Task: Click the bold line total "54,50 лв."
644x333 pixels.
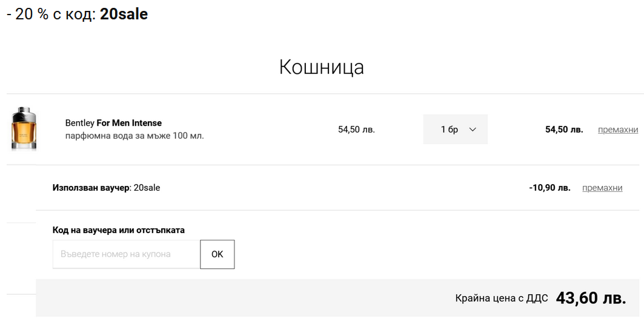Action: [x=563, y=130]
